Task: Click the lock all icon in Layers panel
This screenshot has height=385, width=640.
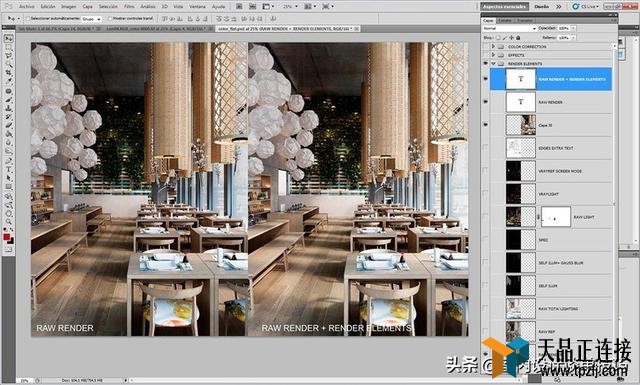Action: point(518,38)
